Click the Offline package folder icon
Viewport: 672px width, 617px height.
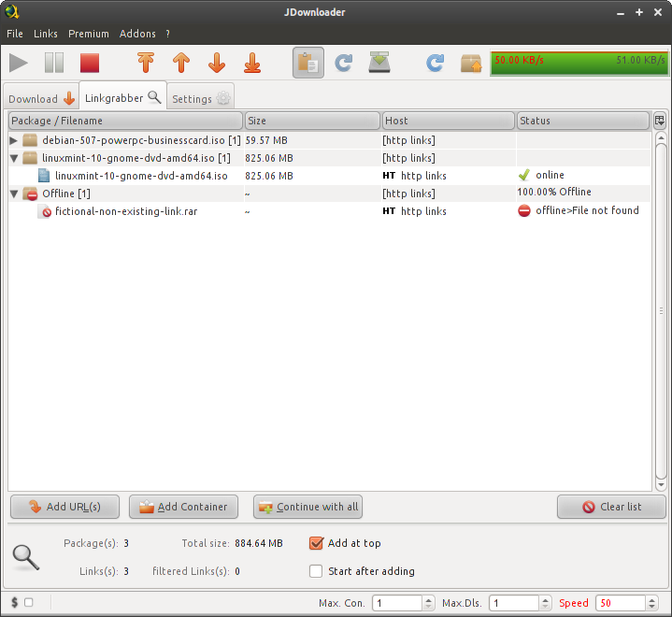[x=30, y=194]
